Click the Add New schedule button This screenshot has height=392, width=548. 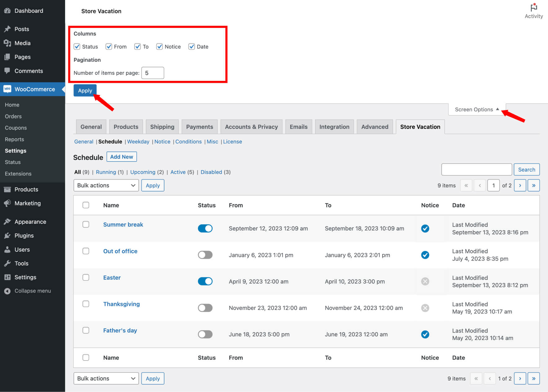coord(122,157)
